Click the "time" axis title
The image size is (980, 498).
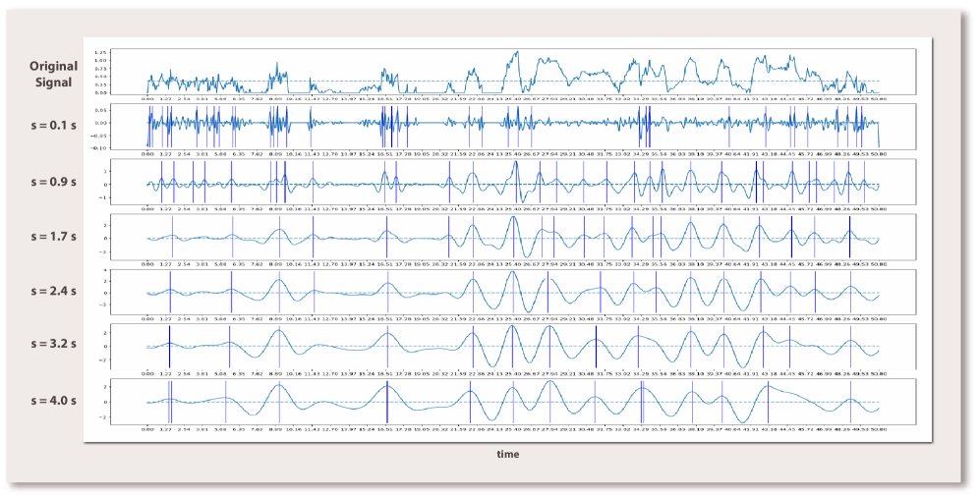(x=508, y=455)
